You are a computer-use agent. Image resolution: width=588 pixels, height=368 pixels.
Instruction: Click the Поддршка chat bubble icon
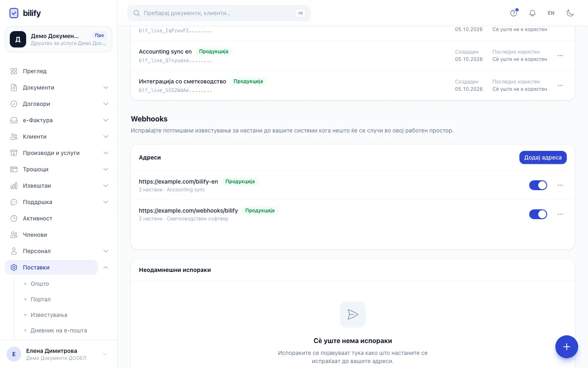[x=14, y=202]
